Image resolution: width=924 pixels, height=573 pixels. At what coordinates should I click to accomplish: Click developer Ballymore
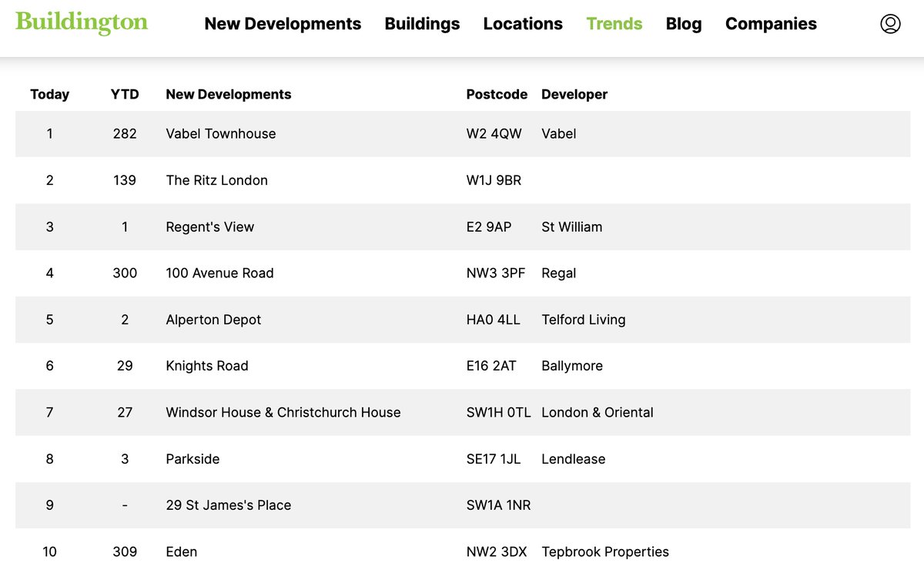pos(572,367)
